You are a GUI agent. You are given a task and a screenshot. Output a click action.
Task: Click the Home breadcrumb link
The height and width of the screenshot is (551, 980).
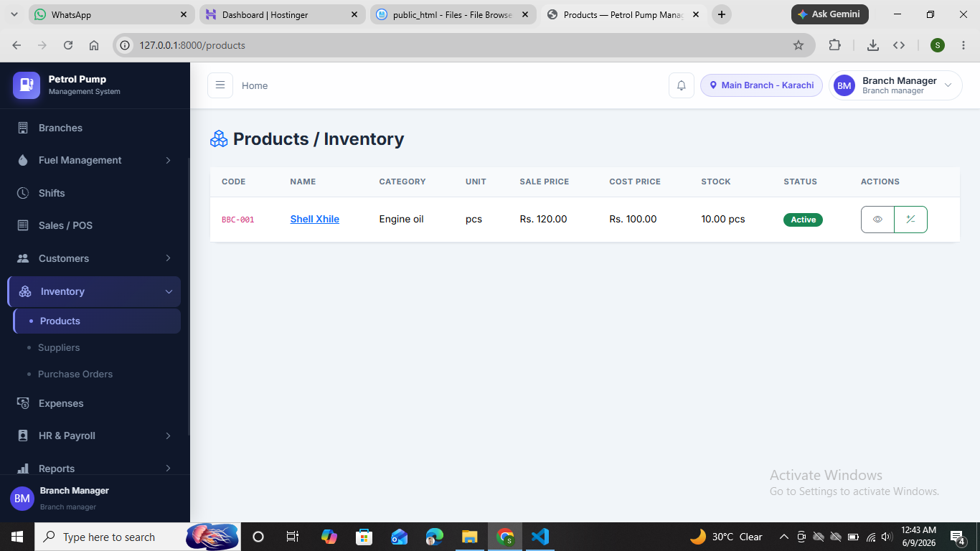click(255, 85)
